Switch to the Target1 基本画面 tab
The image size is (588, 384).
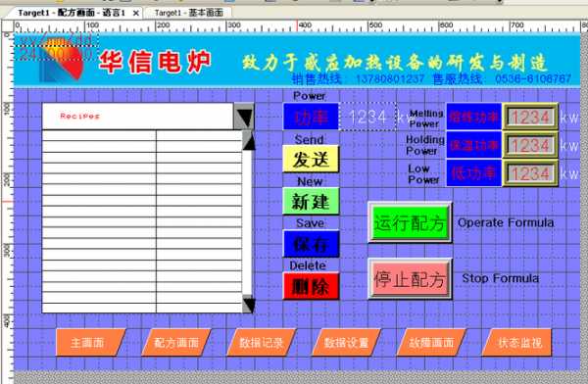coord(188,13)
